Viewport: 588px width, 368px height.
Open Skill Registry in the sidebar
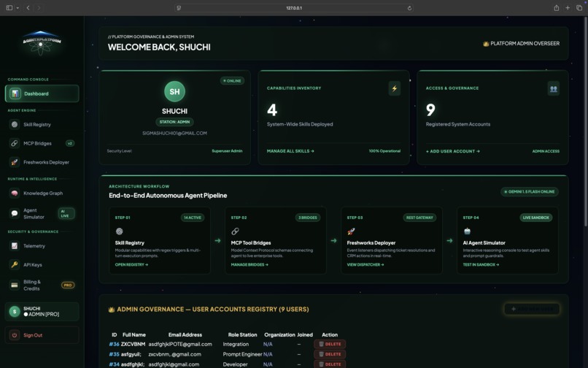coord(42,124)
